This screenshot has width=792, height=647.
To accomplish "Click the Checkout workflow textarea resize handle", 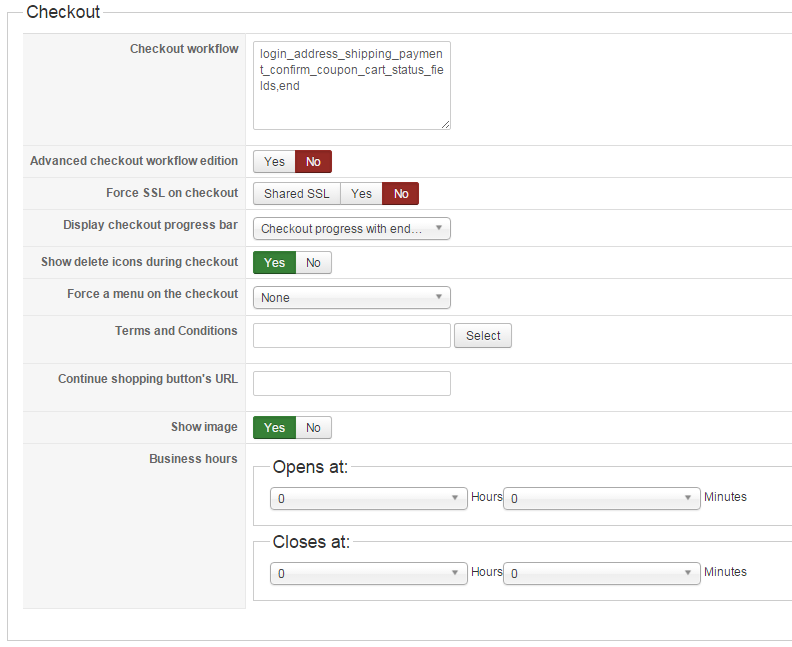I will click(446, 125).
